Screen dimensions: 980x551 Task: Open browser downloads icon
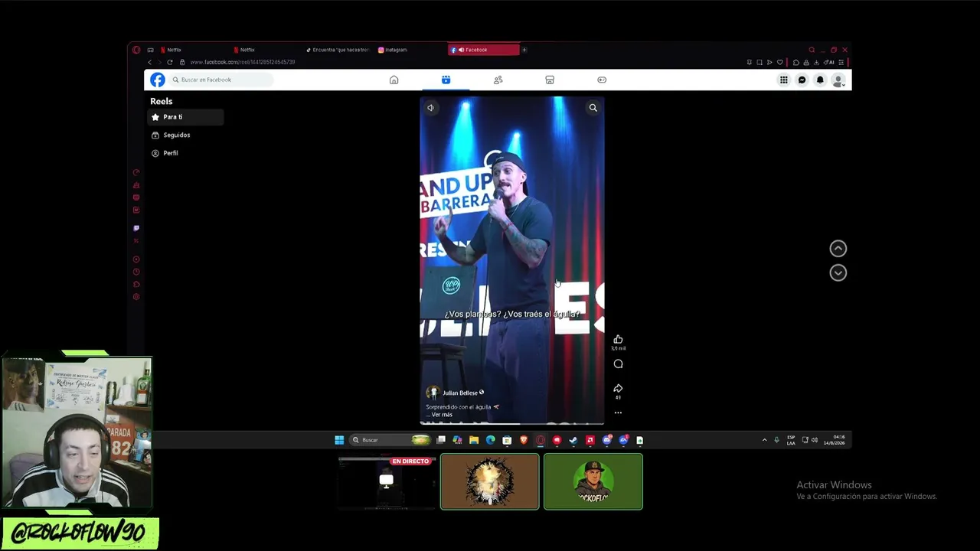815,62
